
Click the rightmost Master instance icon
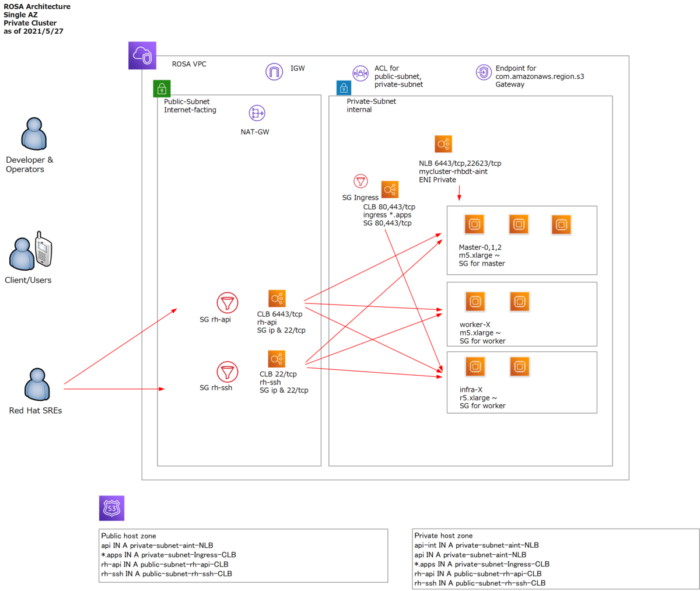tap(561, 225)
